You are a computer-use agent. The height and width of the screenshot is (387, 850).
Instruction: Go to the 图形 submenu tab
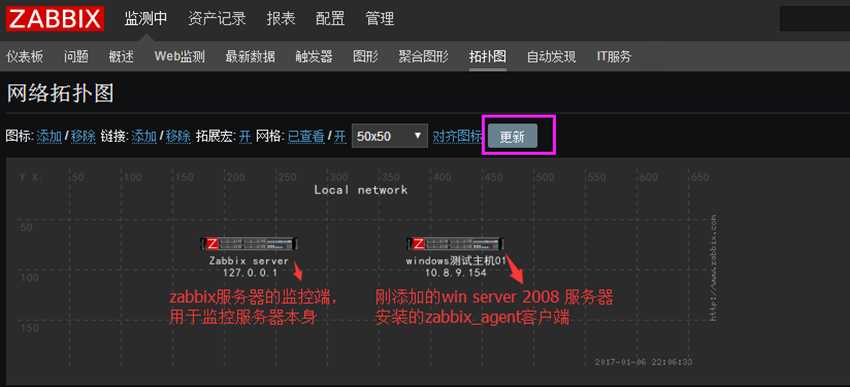[365, 56]
